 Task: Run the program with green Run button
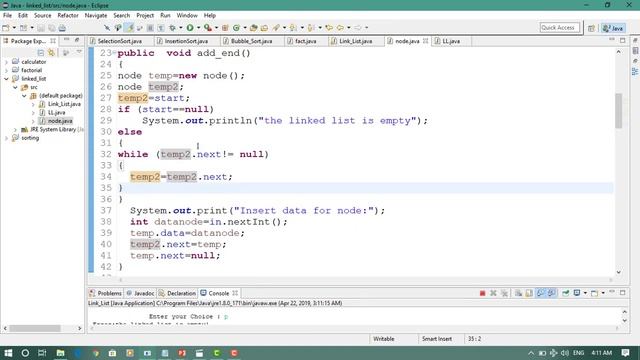[190, 28]
